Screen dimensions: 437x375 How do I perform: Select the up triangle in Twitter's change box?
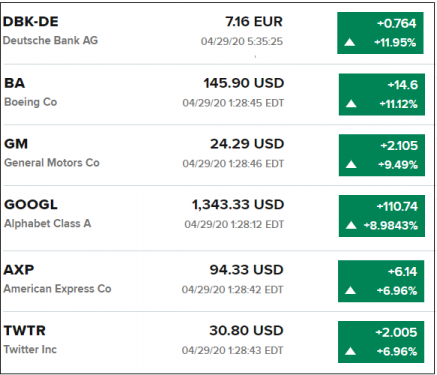click(x=350, y=351)
